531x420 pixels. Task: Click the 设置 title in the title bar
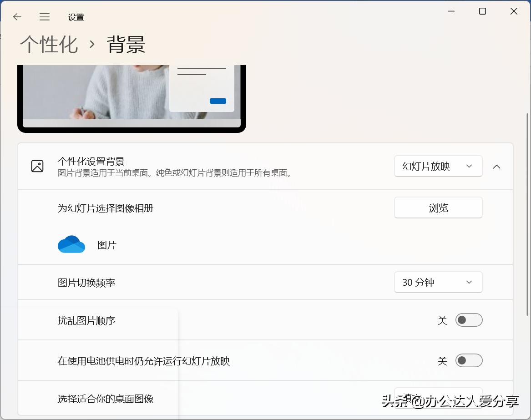76,17
